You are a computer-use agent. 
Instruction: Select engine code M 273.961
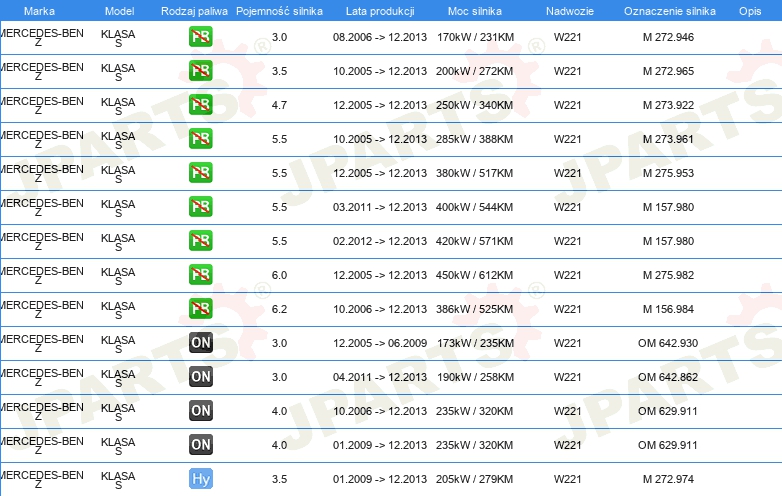pos(668,139)
